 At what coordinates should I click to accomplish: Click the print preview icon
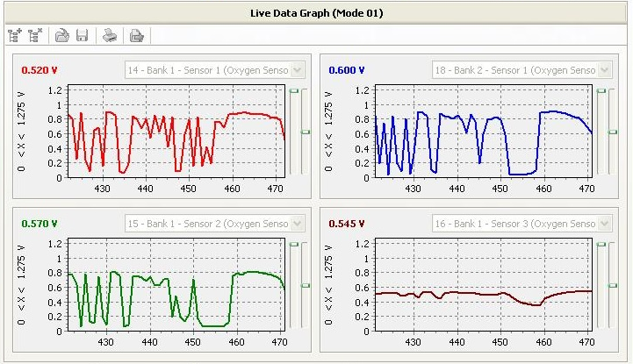pos(137,36)
